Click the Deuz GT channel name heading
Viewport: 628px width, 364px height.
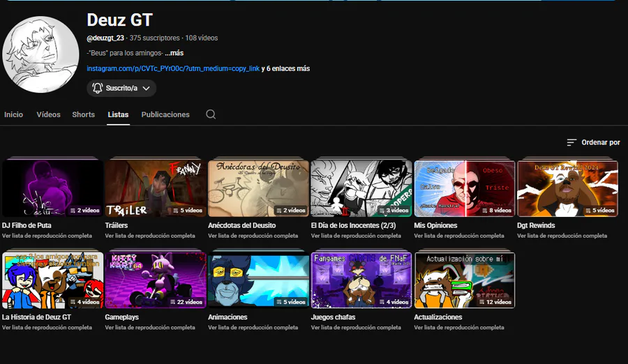click(x=120, y=20)
